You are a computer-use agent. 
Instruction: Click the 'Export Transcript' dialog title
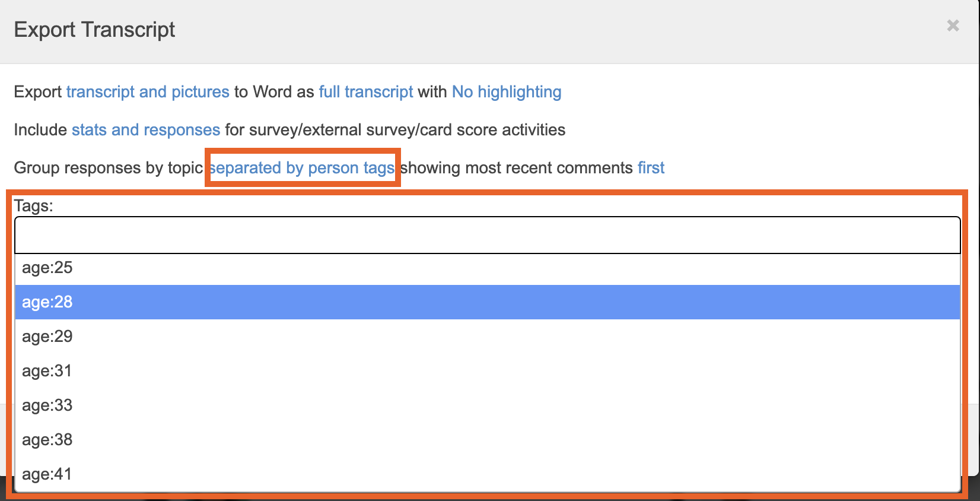click(94, 30)
